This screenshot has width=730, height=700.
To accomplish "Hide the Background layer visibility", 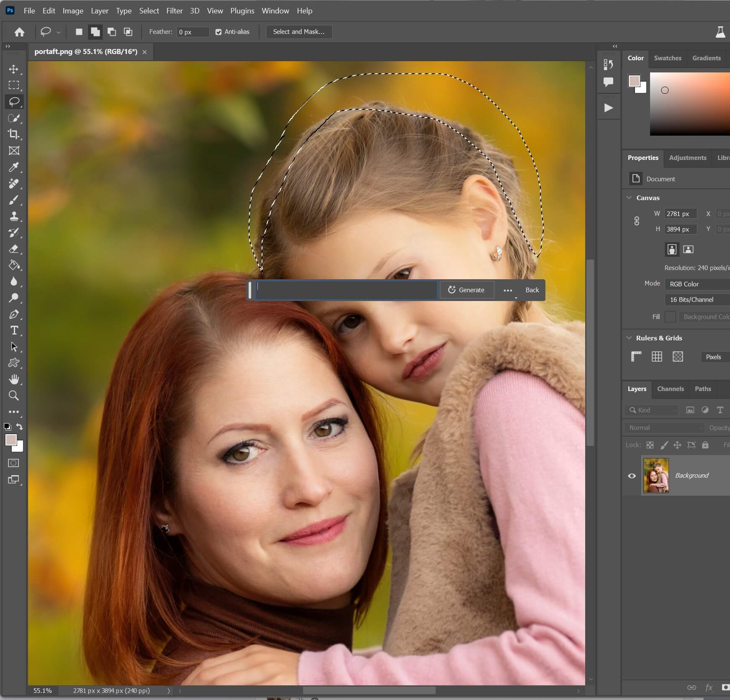I will pos(632,476).
